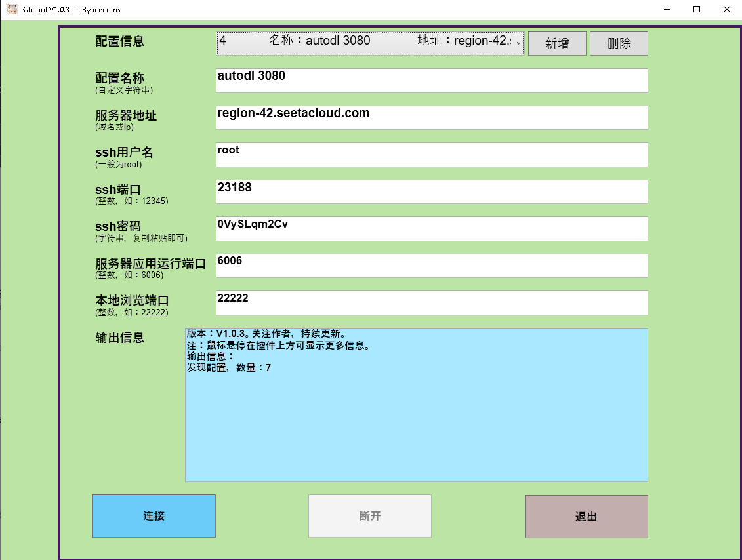This screenshot has width=742, height=560.
Task: Click the disabled 断开 disconnect button
Action: (369, 516)
